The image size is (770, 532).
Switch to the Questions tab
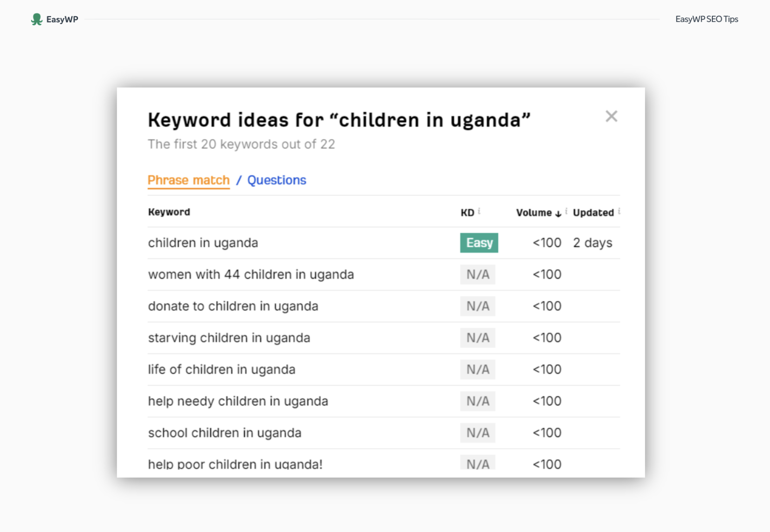[x=276, y=180]
